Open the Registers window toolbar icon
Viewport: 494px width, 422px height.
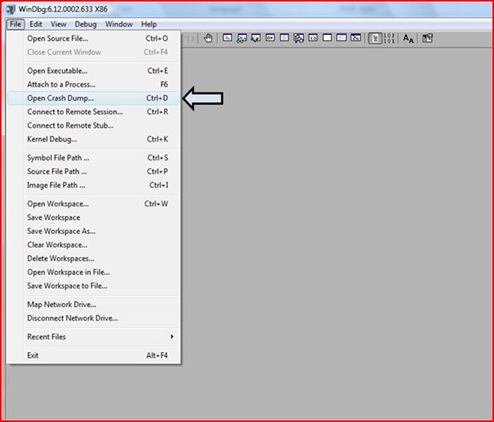tap(270, 38)
